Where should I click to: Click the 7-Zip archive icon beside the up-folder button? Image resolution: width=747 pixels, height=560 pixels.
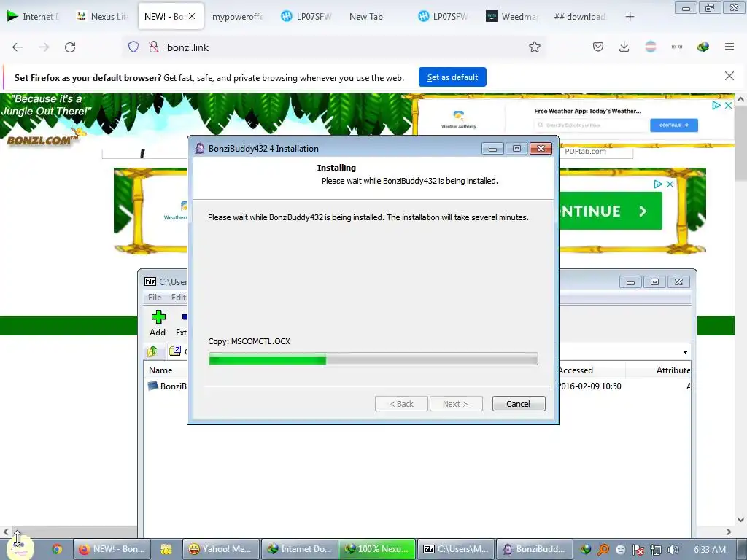(175, 351)
